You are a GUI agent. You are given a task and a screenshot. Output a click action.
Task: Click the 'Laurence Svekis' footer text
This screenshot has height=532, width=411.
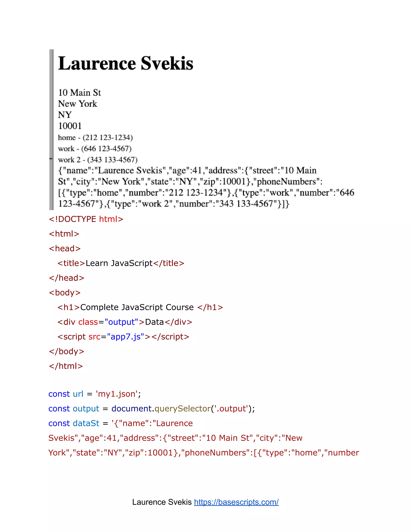162,502
